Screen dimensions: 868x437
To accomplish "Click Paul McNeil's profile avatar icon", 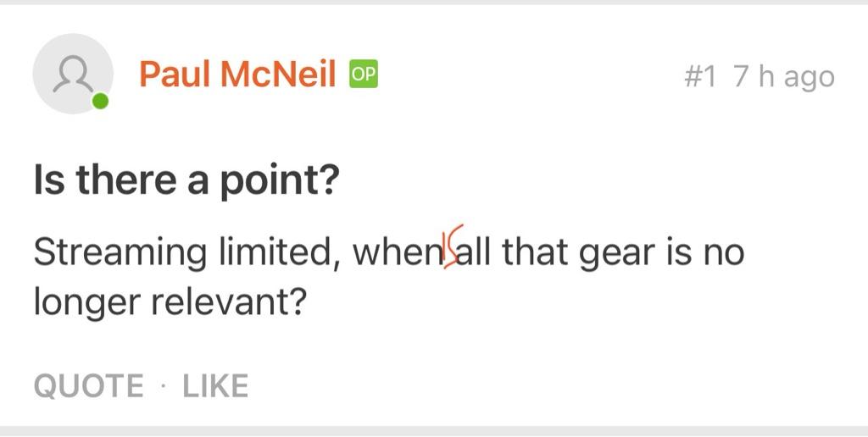I will [72, 75].
